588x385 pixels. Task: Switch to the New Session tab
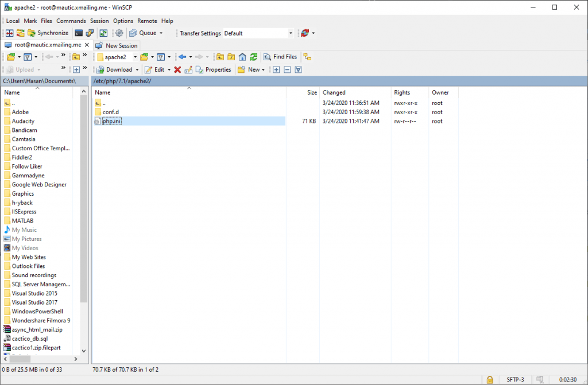[x=117, y=45]
